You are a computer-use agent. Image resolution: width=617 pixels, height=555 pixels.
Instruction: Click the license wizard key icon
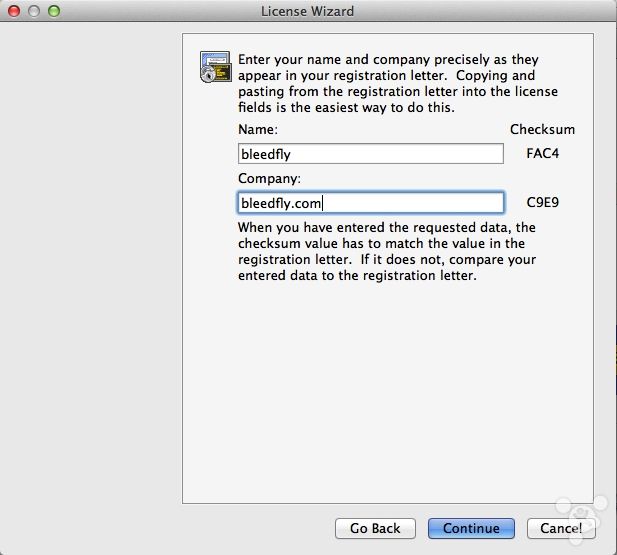click(x=215, y=67)
